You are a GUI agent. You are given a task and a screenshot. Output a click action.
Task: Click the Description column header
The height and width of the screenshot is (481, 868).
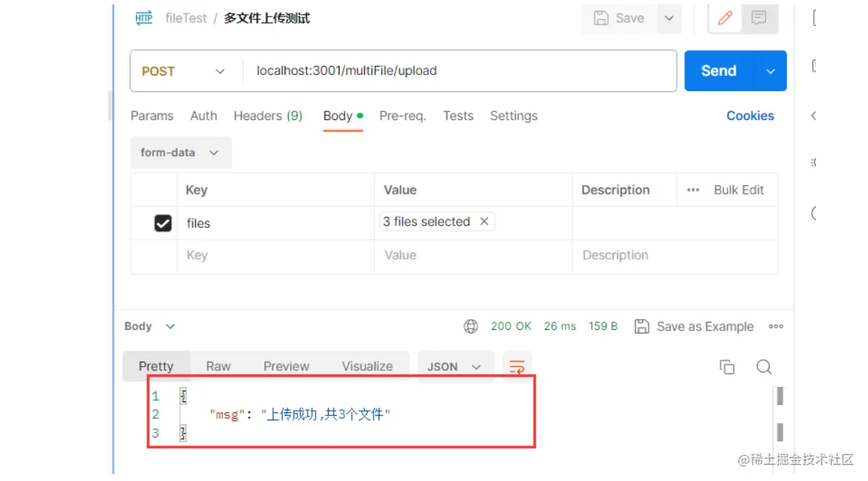tap(615, 190)
